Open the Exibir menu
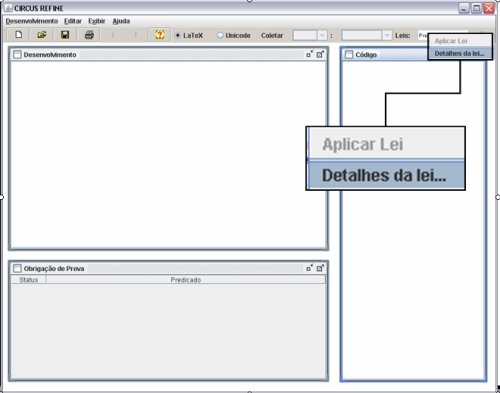Screen dimensions: 500x393 97,21
